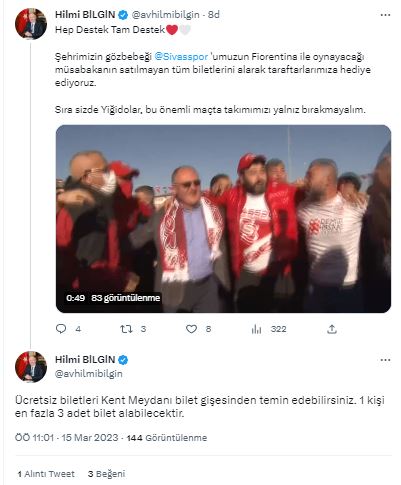Click the retweet icon with 3 retweets
Screen dimensions: 401x485
coord(126,329)
